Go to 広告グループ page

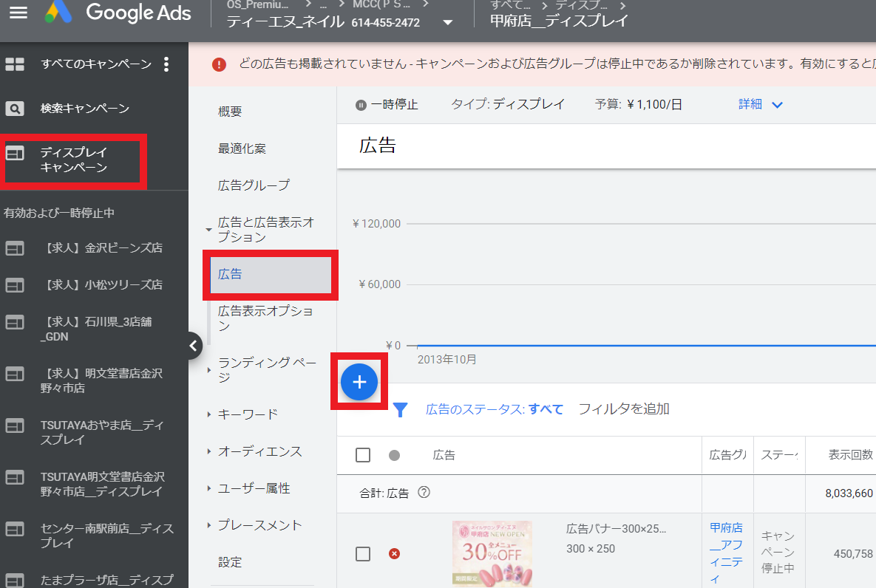(x=254, y=185)
